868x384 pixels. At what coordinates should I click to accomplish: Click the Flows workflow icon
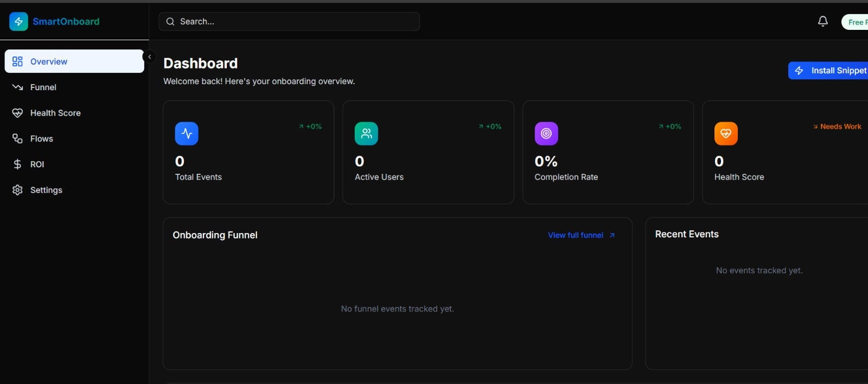17,139
